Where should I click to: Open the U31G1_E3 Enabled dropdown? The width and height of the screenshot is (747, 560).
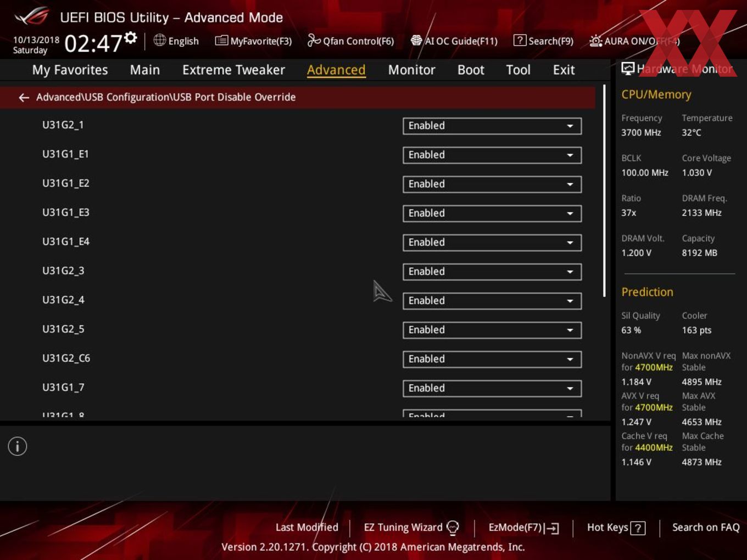492,213
